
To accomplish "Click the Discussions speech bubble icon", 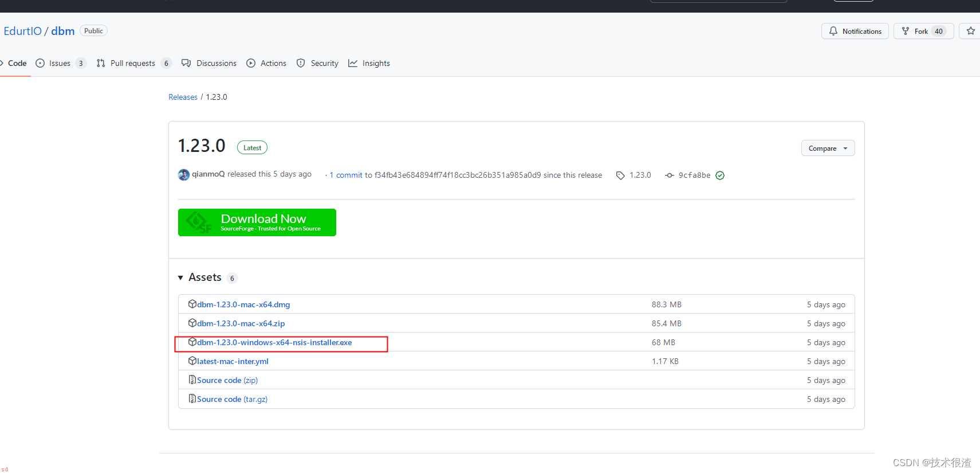I will (x=186, y=63).
